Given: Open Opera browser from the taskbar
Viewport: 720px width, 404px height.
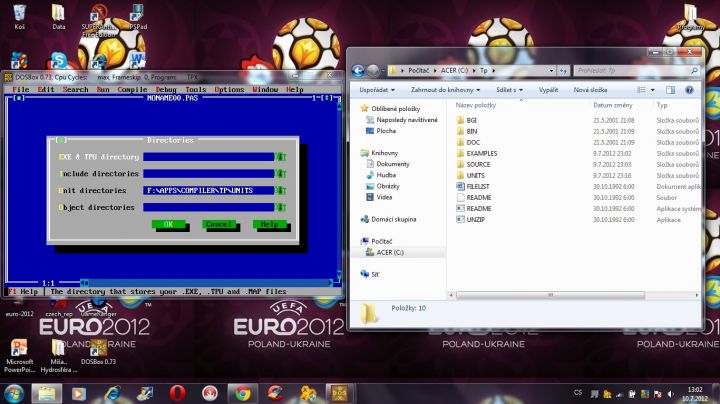Looking at the screenshot, I should pos(177,394).
